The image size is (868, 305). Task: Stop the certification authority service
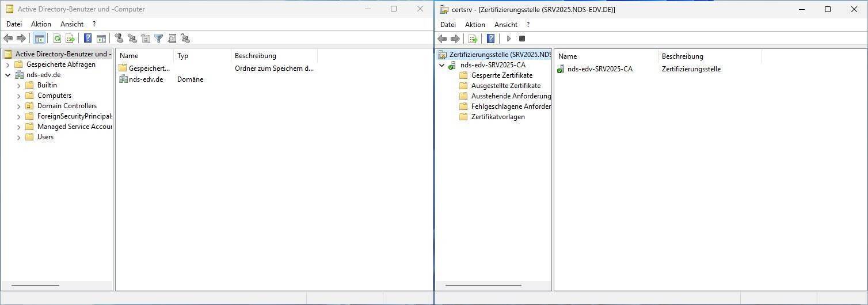522,39
